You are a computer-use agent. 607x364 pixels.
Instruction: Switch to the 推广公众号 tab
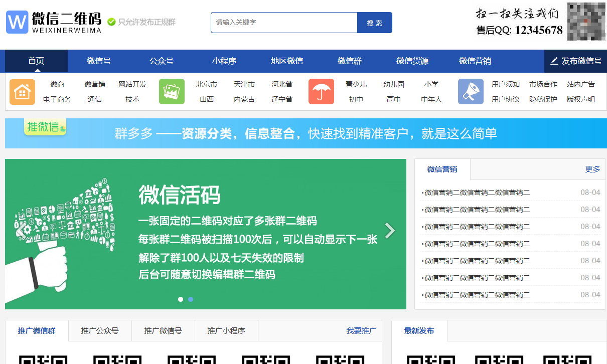pyautogui.click(x=100, y=331)
